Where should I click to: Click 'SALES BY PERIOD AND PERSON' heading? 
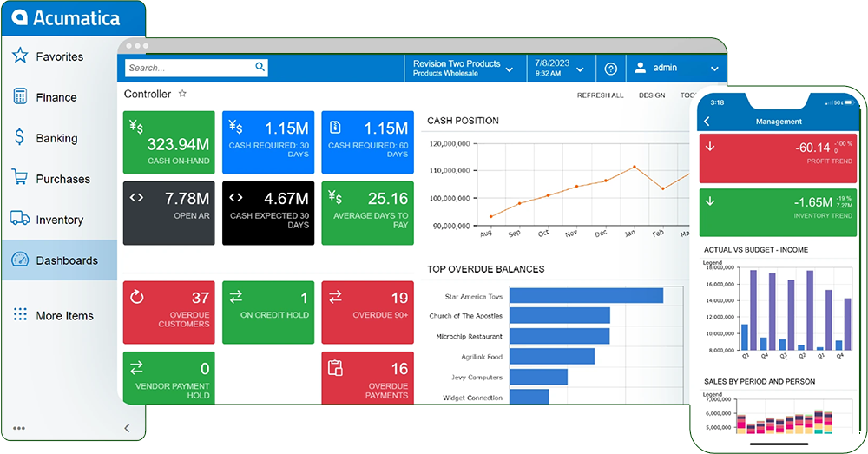[x=759, y=381]
